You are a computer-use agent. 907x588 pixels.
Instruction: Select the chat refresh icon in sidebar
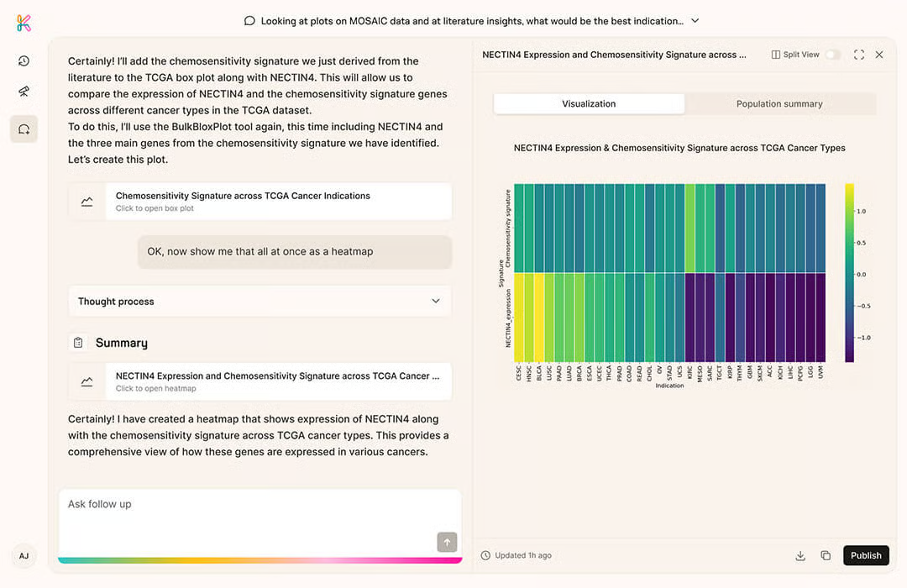[x=24, y=129]
